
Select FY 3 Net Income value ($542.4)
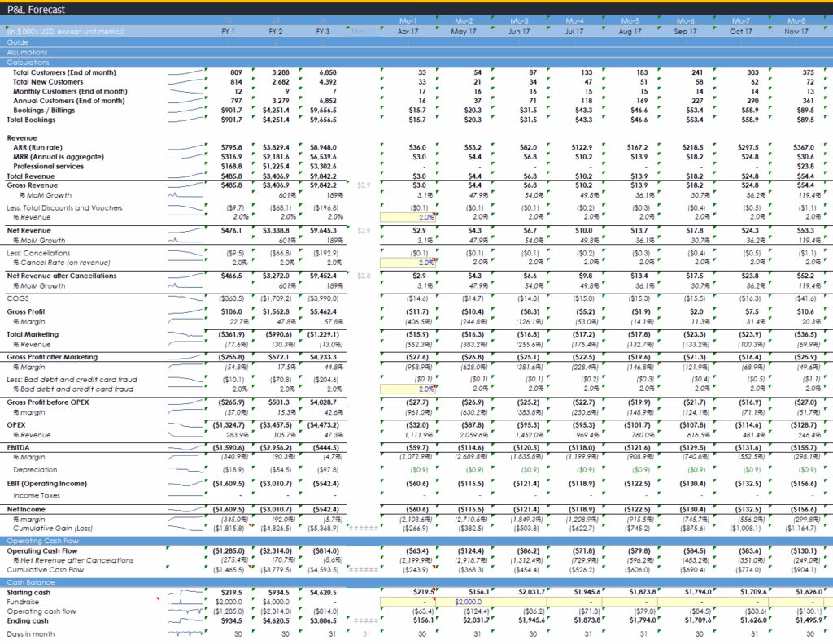click(323, 509)
